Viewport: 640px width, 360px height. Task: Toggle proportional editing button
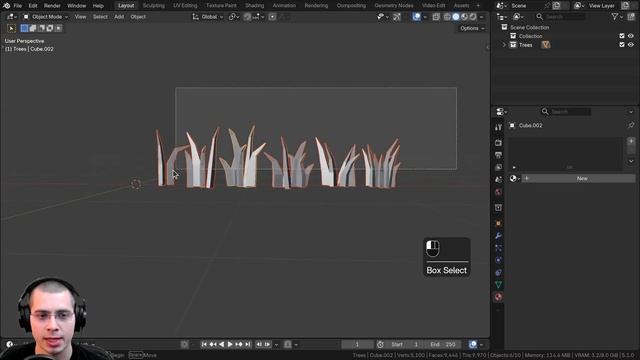point(272,17)
